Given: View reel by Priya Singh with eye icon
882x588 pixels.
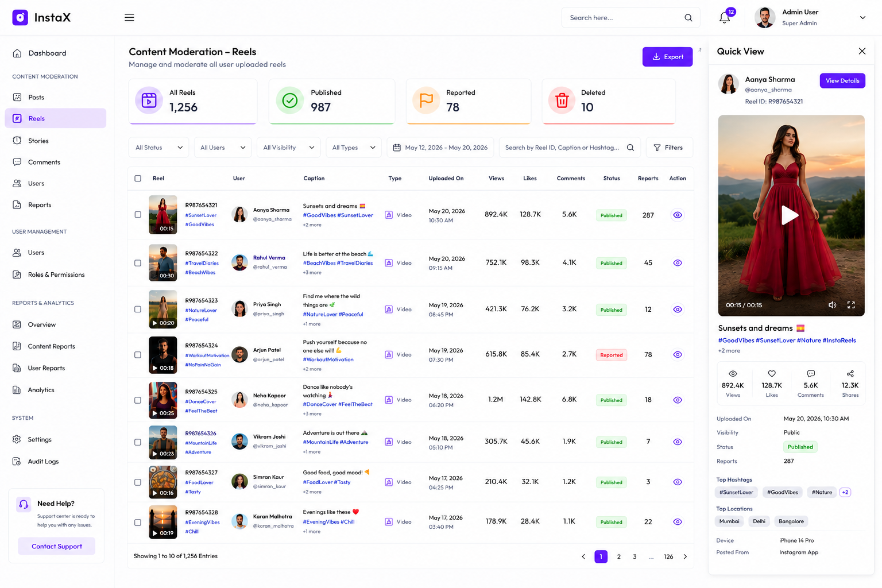Looking at the screenshot, I should pos(678,310).
